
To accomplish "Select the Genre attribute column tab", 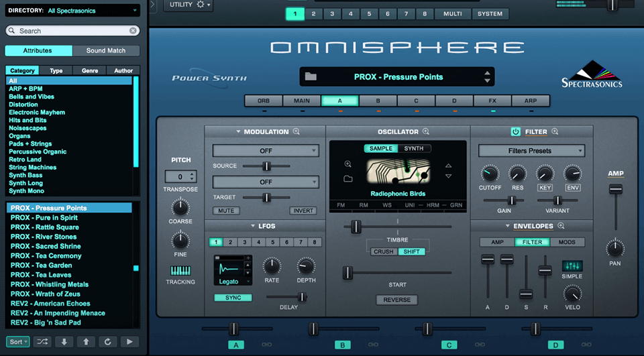I will [89, 70].
